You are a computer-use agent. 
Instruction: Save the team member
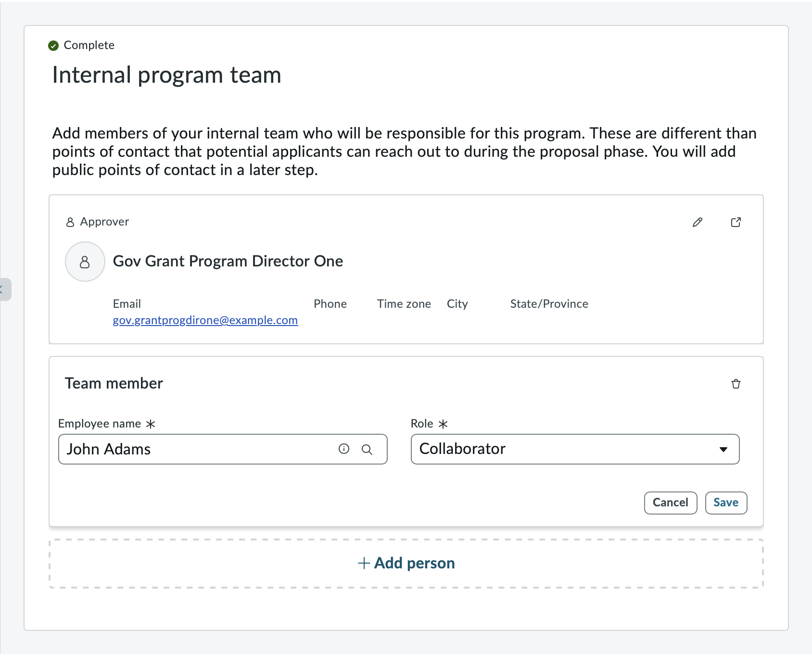(726, 503)
